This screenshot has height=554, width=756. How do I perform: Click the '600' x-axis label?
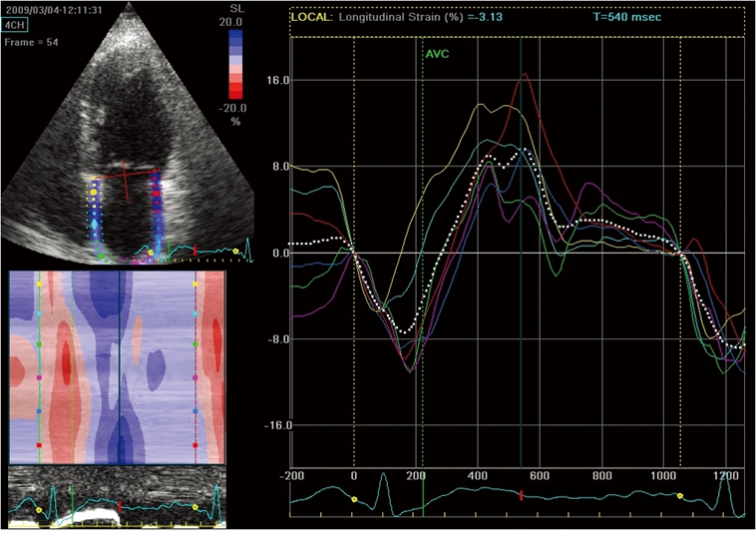[x=540, y=476]
